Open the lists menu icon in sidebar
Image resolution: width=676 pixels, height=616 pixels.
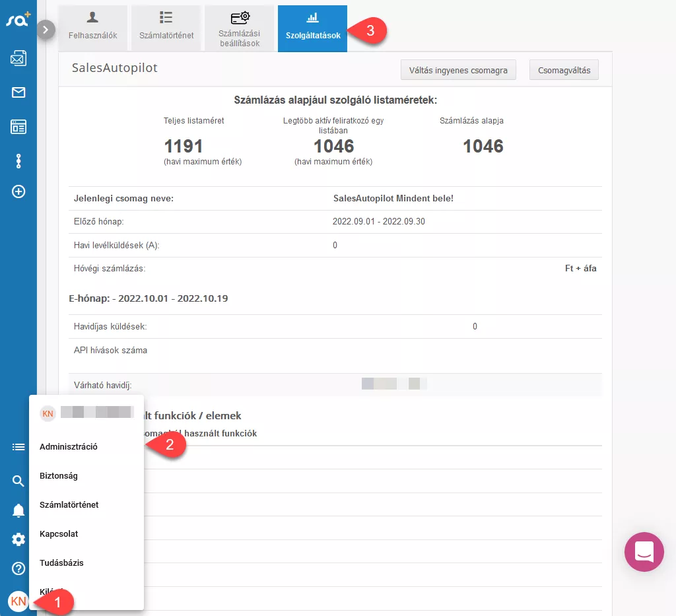18,447
